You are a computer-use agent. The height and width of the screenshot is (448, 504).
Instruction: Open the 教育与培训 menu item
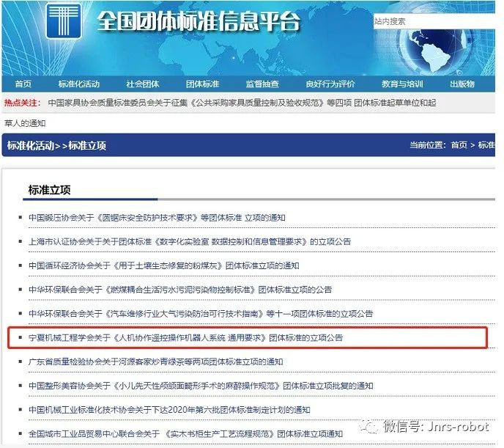(402, 84)
